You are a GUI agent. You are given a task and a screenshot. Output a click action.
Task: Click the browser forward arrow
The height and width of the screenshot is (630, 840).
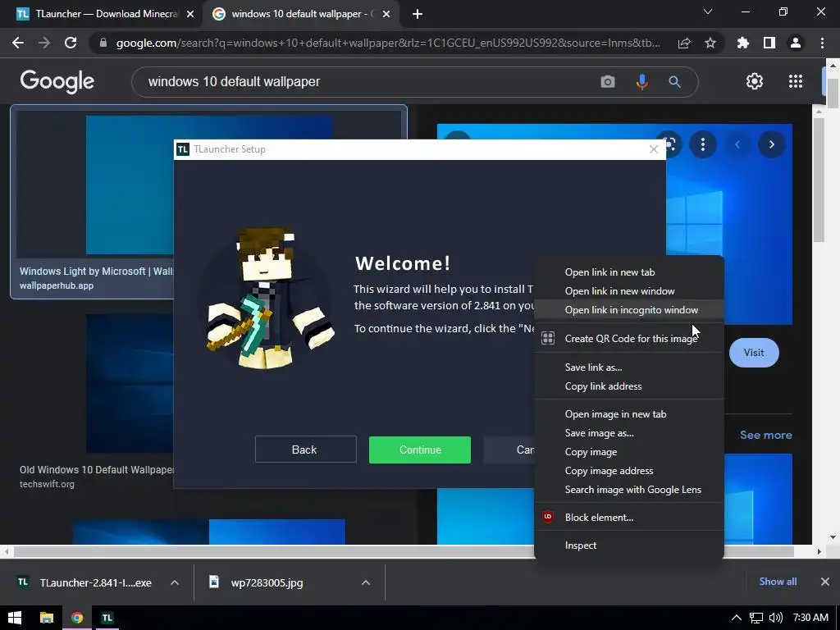pyautogui.click(x=44, y=43)
